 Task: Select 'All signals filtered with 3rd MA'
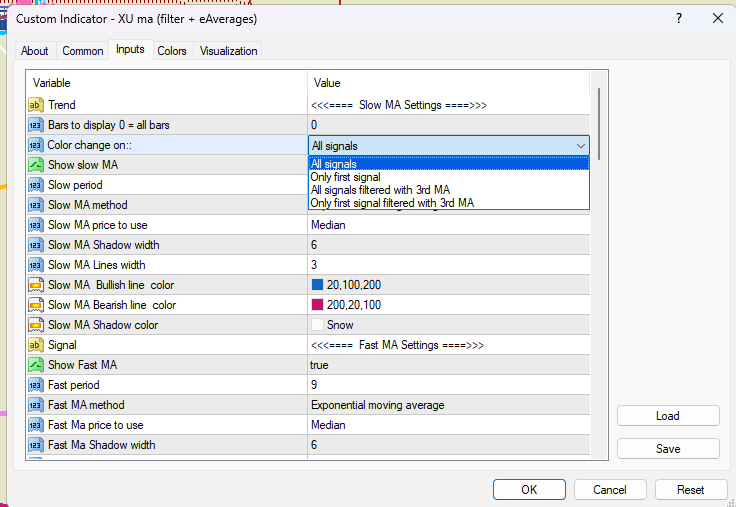[380, 190]
